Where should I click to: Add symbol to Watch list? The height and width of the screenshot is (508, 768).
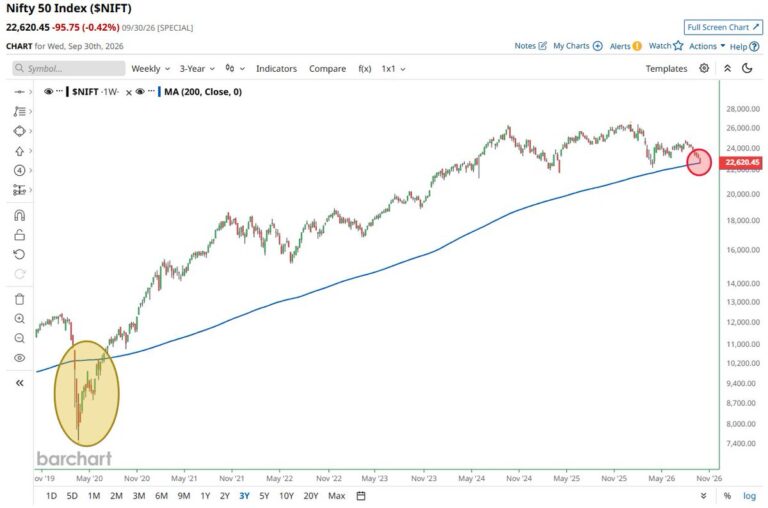[x=666, y=46]
